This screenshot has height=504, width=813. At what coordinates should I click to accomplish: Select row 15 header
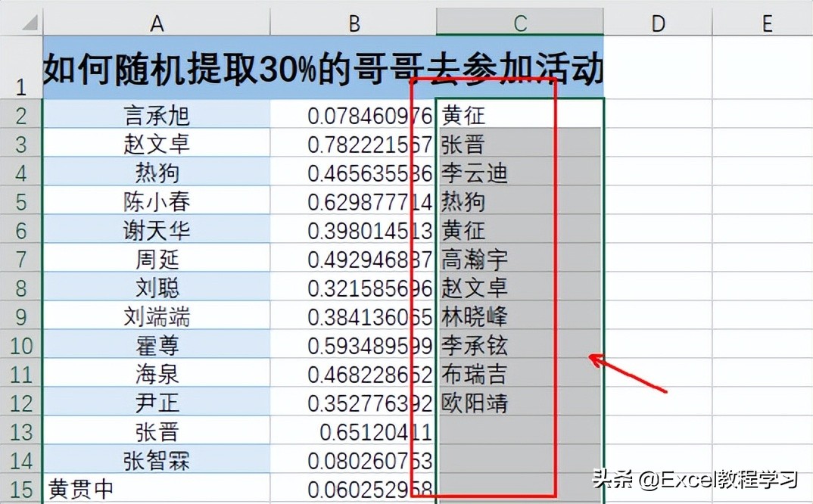point(20,489)
